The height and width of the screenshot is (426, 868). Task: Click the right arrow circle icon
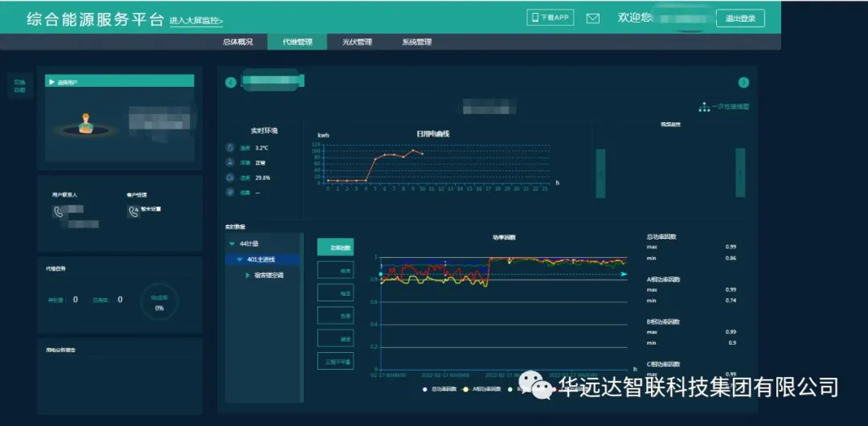click(743, 82)
